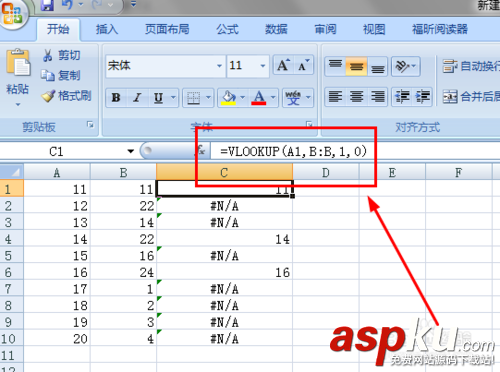Select cell A4 containing 14

pyautogui.click(x=57, y=239)
